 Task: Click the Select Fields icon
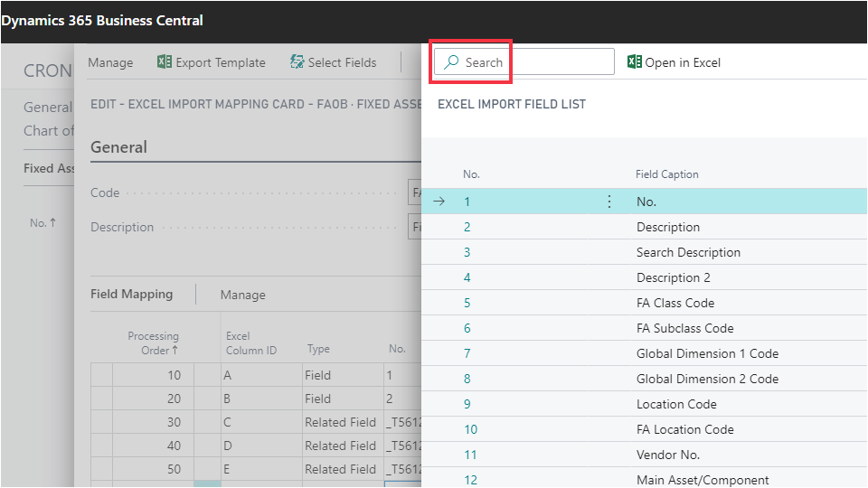[297, 62]
